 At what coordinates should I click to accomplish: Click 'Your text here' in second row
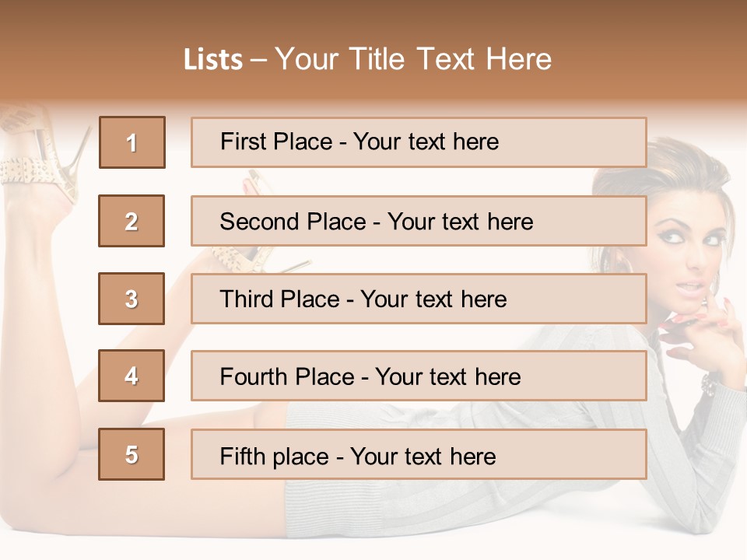460,222
